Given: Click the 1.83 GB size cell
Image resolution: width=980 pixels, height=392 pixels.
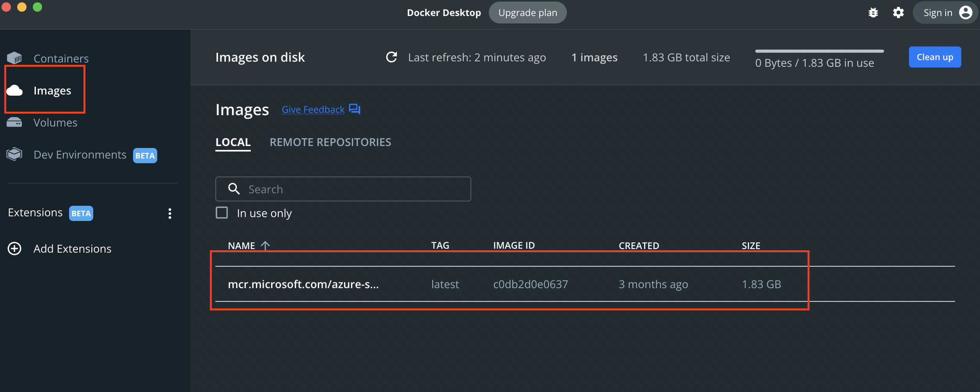Looking at the screenshot, I should [x=762, y=284].
